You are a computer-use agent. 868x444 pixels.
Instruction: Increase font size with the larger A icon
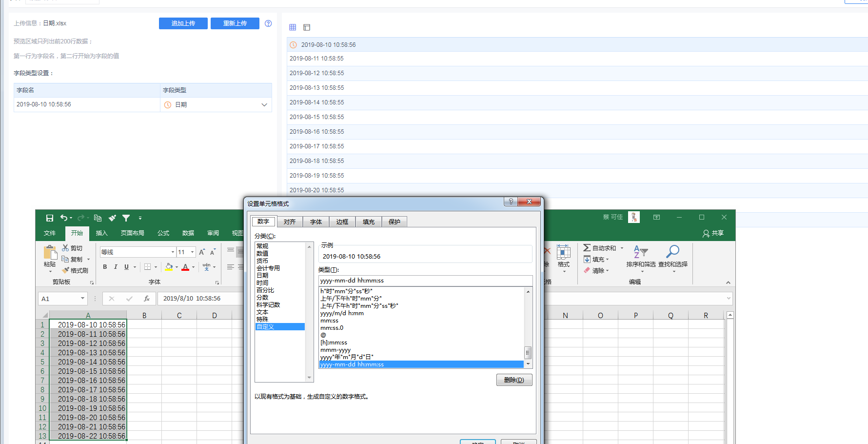pyautogui.click(x=202, y=252)
